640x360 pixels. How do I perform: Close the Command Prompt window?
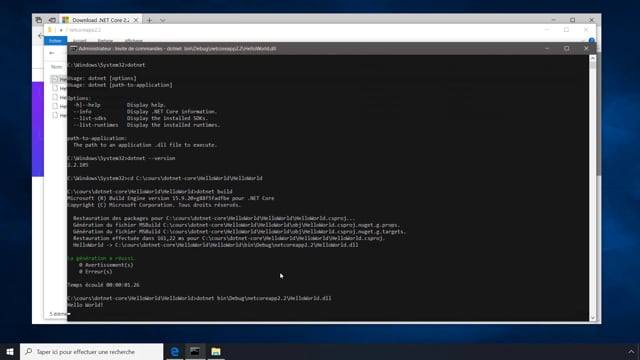point(586,48)
